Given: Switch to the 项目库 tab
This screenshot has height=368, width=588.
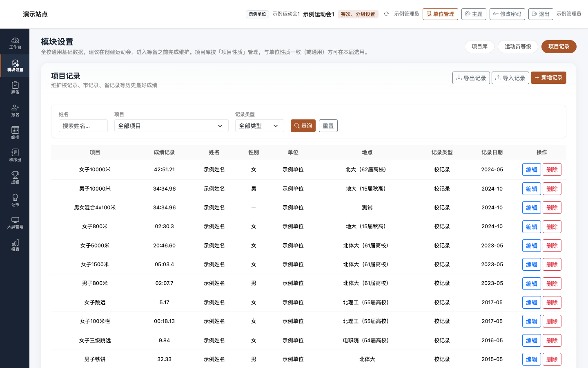Looking at the screenshot, I should pos(479,47).
